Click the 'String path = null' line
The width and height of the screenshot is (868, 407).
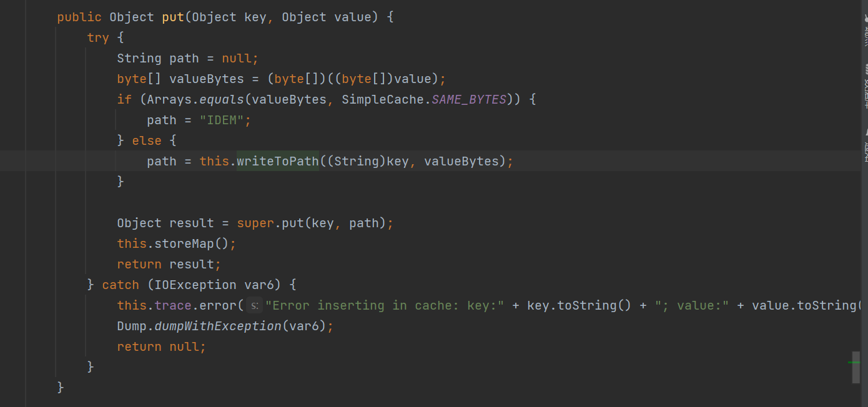point(188,58)
